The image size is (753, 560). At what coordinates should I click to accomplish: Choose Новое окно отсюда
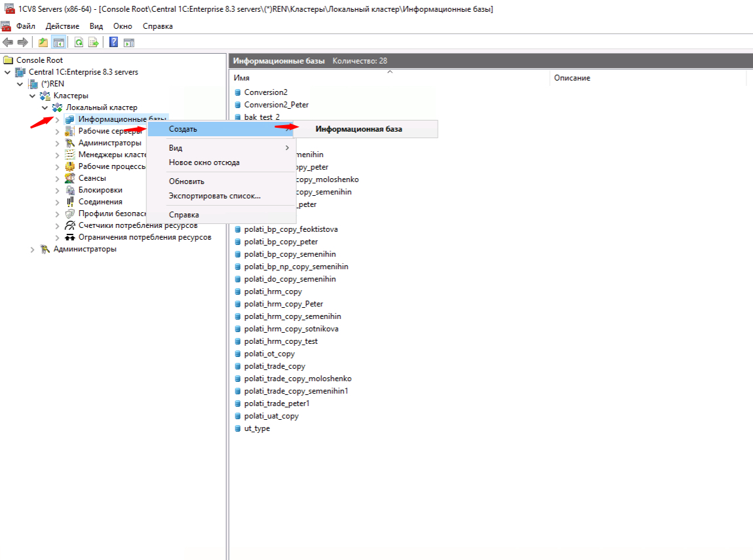click(221, 162)
